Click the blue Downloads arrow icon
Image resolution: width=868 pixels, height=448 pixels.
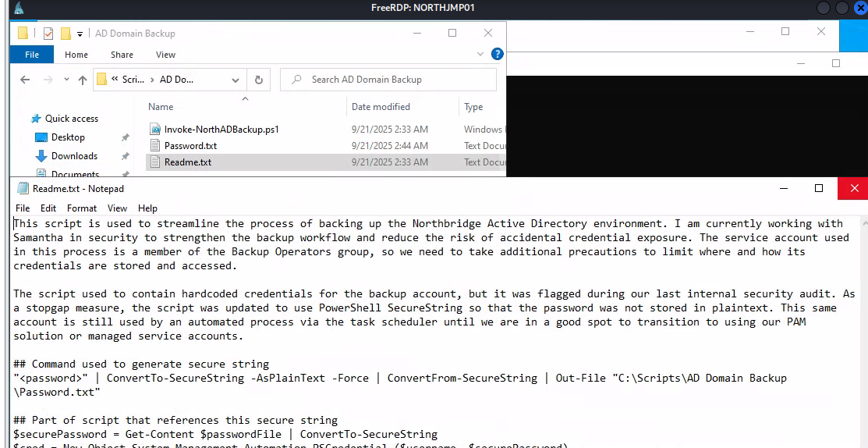[x=41, y=156]
